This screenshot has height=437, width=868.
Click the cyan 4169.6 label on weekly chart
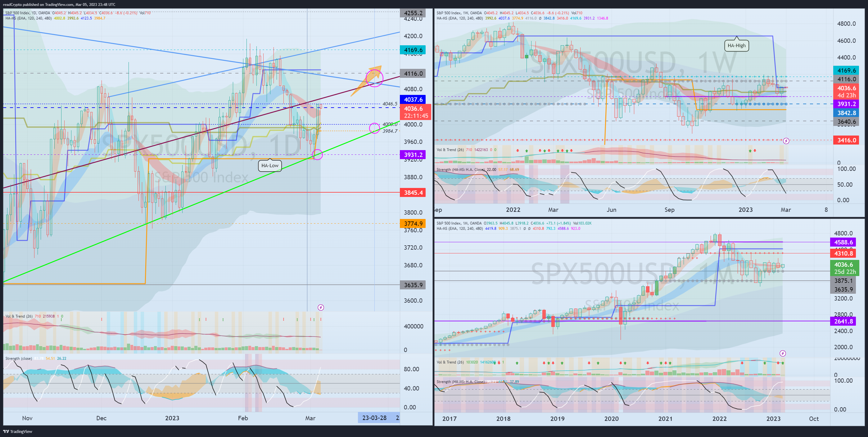tap(846, 70)
